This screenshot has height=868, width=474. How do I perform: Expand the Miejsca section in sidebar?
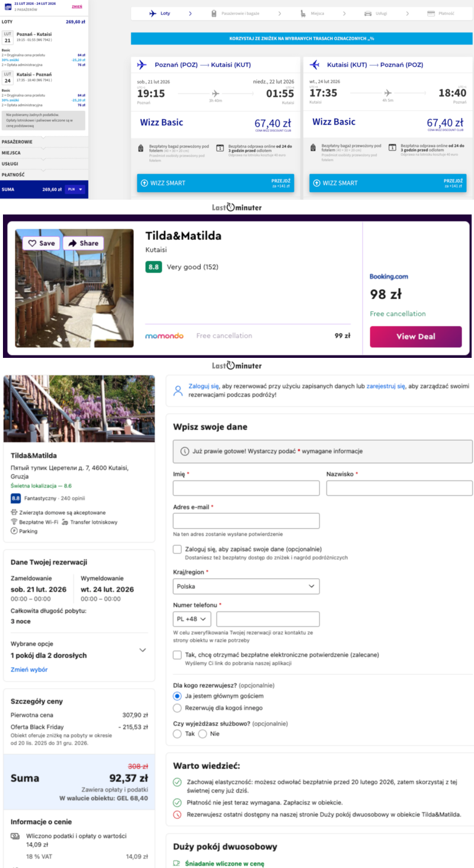tap(44, 153)
